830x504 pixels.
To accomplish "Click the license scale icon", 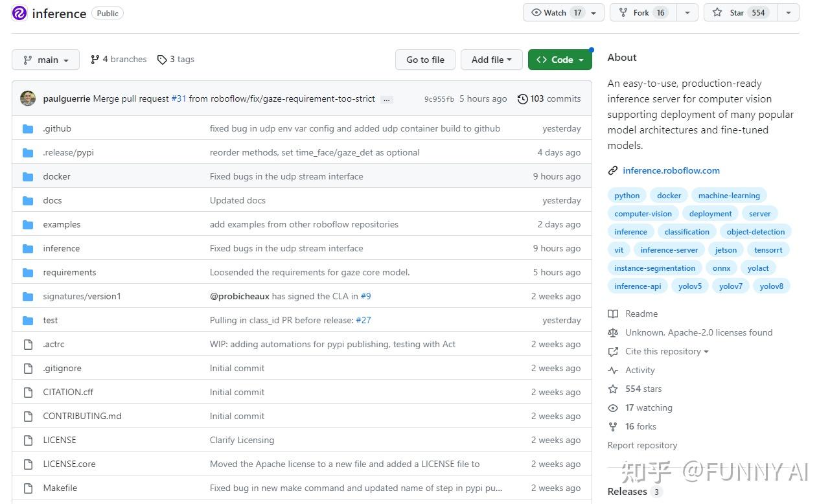I will (613, 333).
